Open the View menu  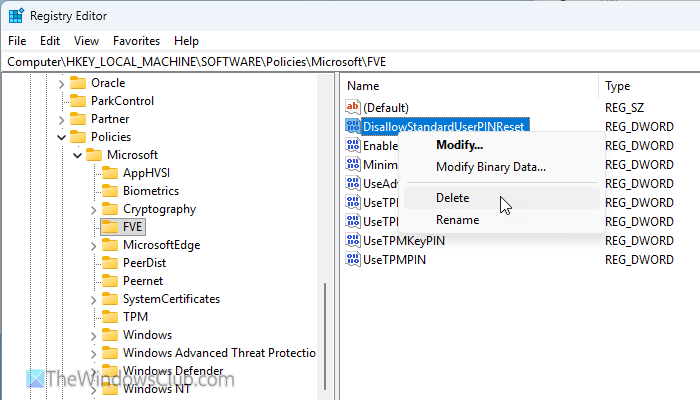(x=86, y=41)
